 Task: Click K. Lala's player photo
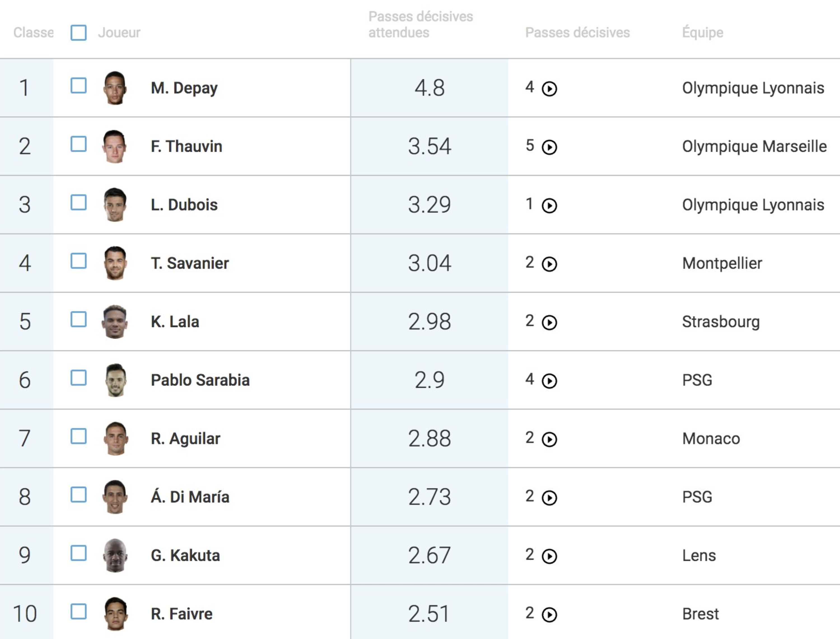115,322
